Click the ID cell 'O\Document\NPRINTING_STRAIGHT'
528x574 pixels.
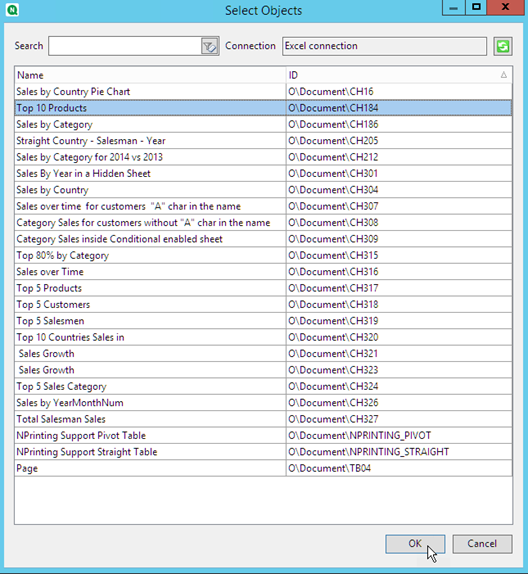pyautogui.click(x=399, y=452)
